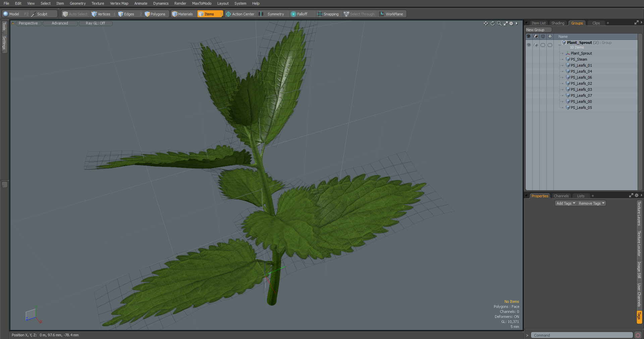The width and height of the screenshot is (644, 339).
Task: Select PS_Leafs_07 mesh icon
Action: click(x=568, y=95)
